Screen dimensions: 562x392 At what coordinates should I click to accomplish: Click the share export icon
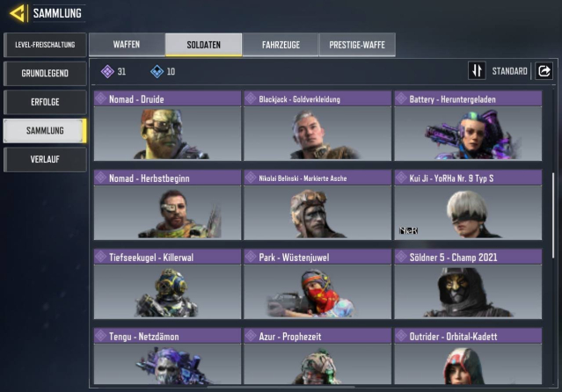tap(544, 71)
